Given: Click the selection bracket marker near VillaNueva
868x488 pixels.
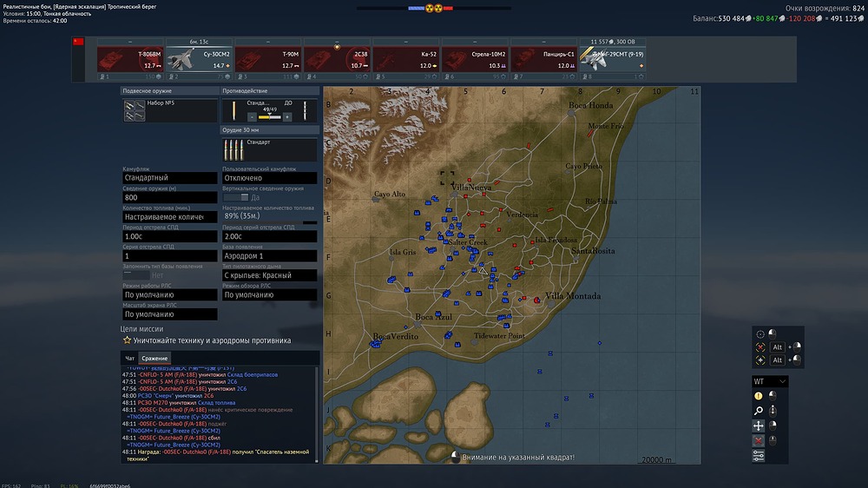Looking at the screenshot, I should pyautogui.click(x=447, y=178).
